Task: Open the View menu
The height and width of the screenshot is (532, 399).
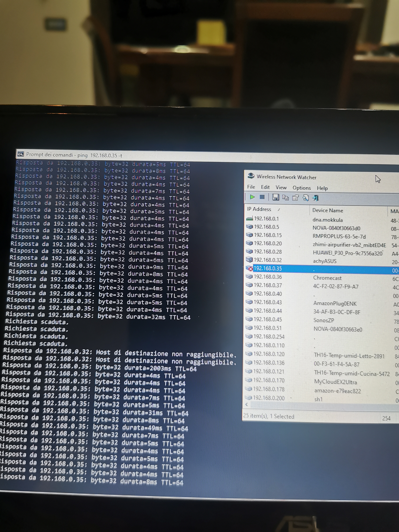Action: point(281,187)
